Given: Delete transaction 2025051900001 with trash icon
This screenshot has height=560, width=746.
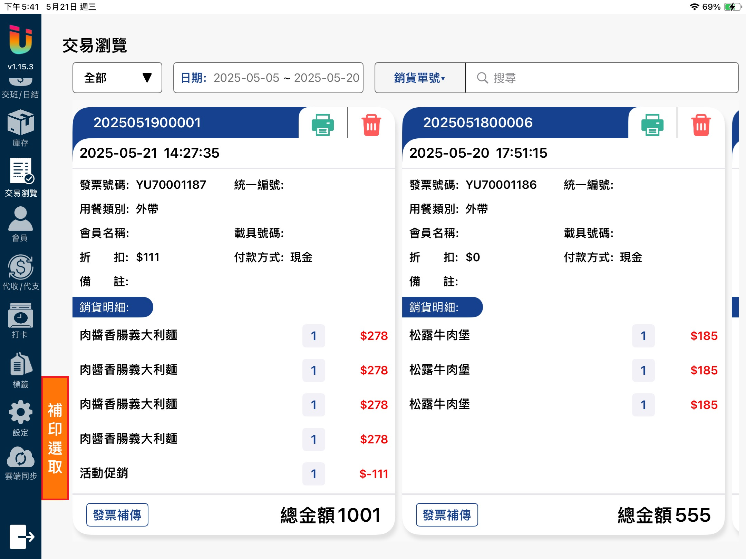Looking at the screenshot, I should click(x=371, y=125).
